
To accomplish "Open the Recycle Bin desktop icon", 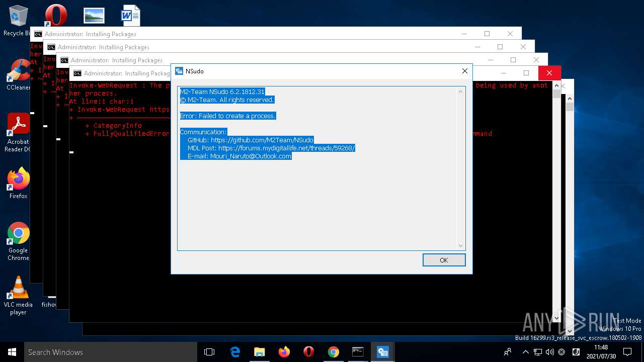I will [x=18, y=21].
